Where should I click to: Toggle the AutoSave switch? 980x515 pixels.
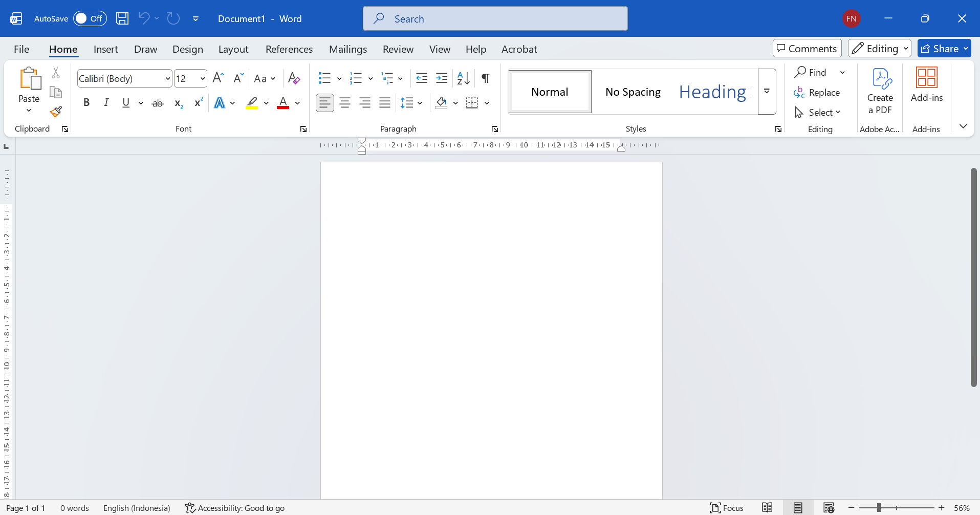click(90, 18)
